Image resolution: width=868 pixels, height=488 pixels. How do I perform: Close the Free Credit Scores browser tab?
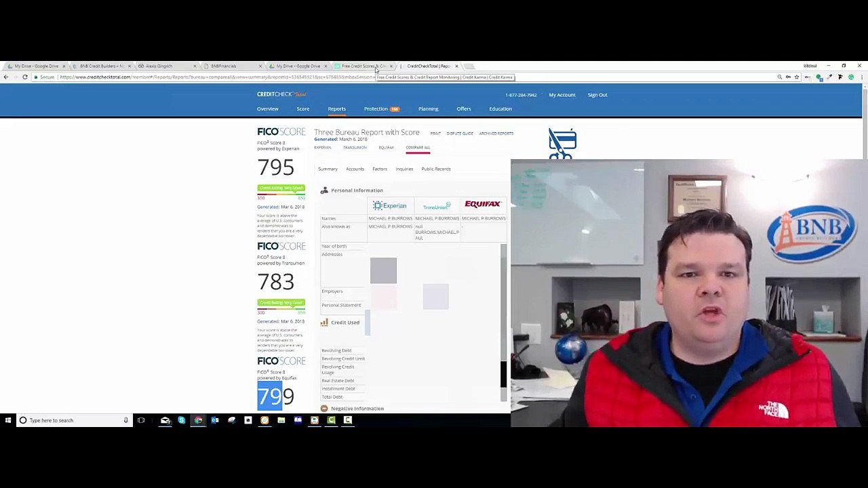pos(391,66)
